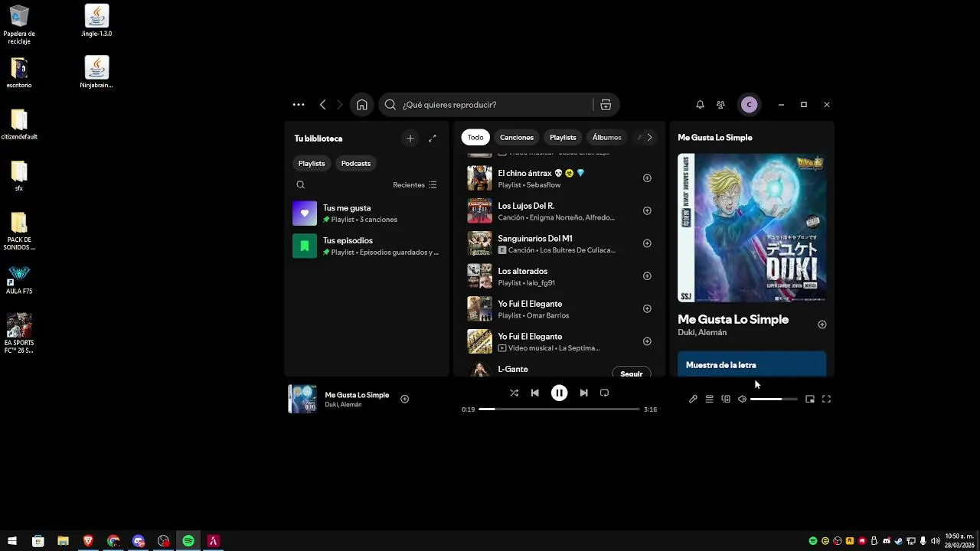Open Sanguinarios Del M1 song result

pyautogui.click(x=560, y=243)
